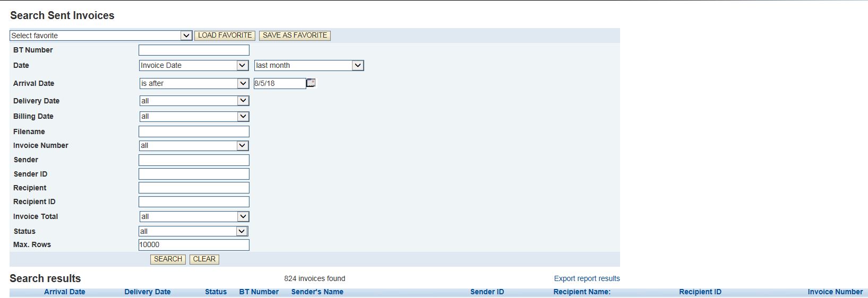Open the Arrival Date 'is after' dropdown

coord(194,83)
